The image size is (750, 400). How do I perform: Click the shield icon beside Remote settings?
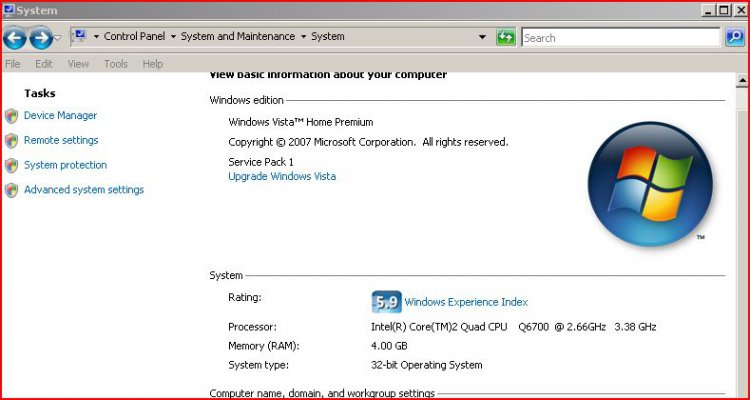[11, 141]
